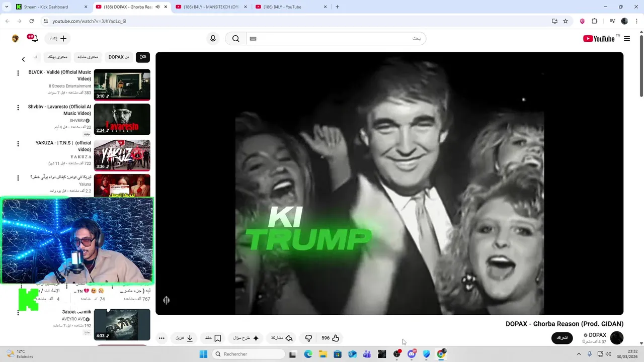Switch to B4LY - MANSITEKCH tab
Image resolution: width=644 pixels, height=362 pixels.
point(210,7)
